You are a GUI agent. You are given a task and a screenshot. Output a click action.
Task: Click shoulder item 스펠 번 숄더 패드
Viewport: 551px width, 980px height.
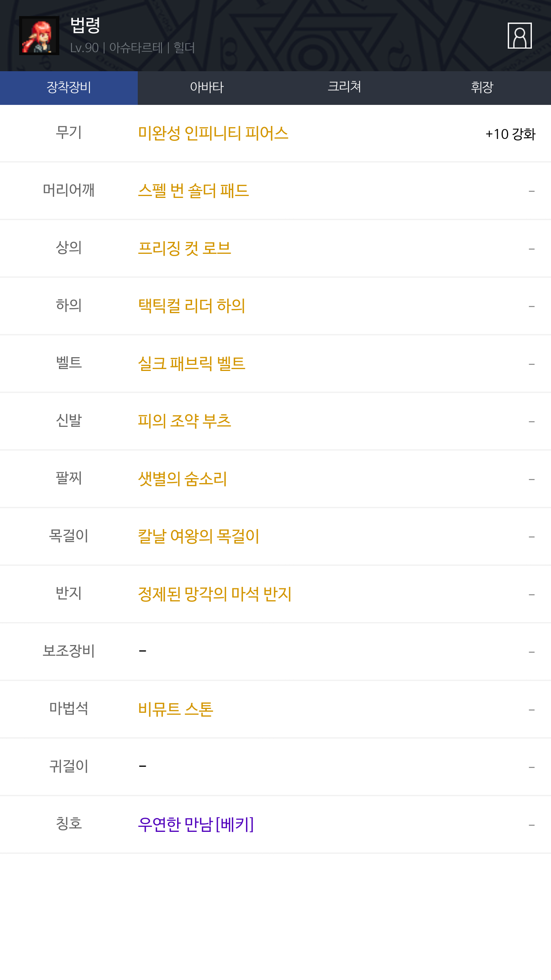coord(193,191)
